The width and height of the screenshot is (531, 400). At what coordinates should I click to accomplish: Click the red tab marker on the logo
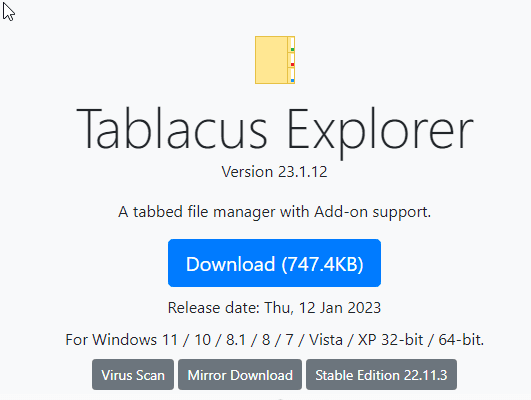coord(292,64)
